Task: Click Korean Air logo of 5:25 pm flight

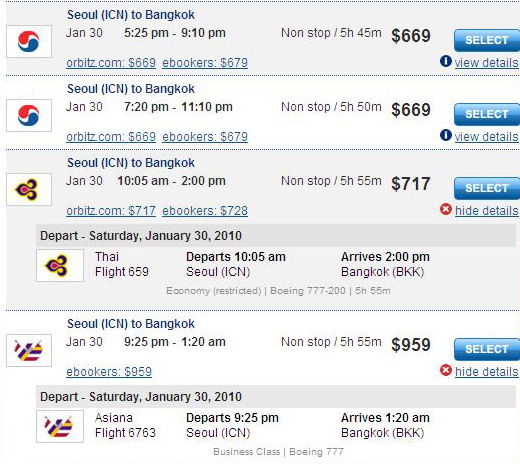Action: [x=29, y=41]
